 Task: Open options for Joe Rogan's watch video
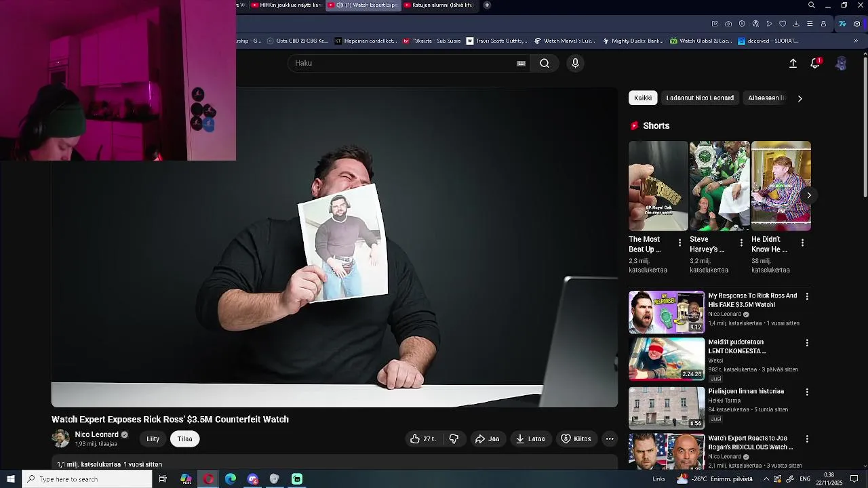(x=807, y=439)
